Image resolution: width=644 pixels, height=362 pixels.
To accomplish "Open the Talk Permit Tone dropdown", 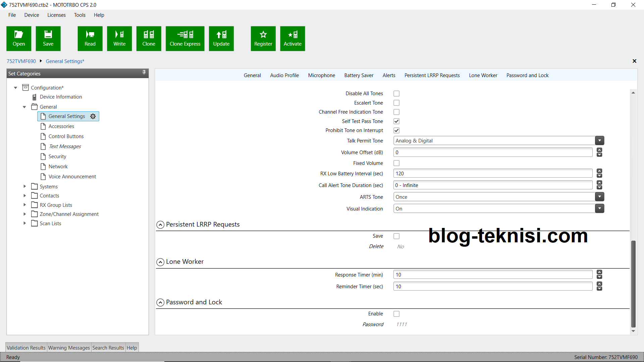I will (599, 141).
